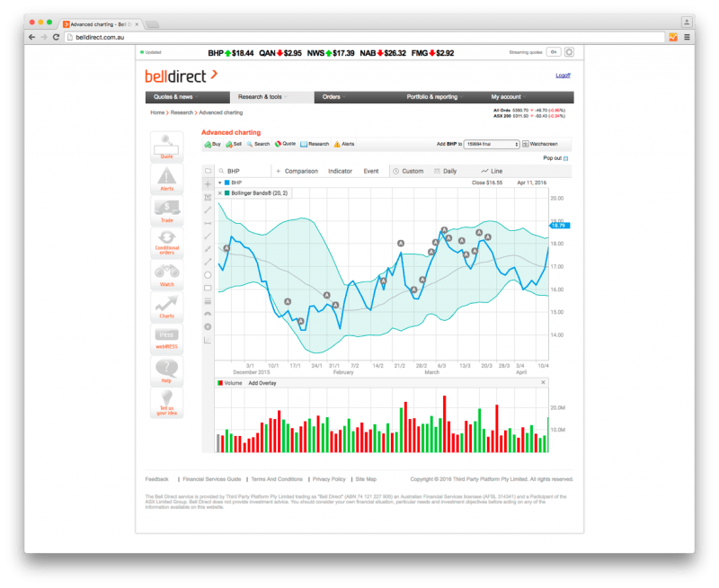This screenshot has height=588, width=719.
Task: Click the Quote toolbar button
Action: [285, 144]
